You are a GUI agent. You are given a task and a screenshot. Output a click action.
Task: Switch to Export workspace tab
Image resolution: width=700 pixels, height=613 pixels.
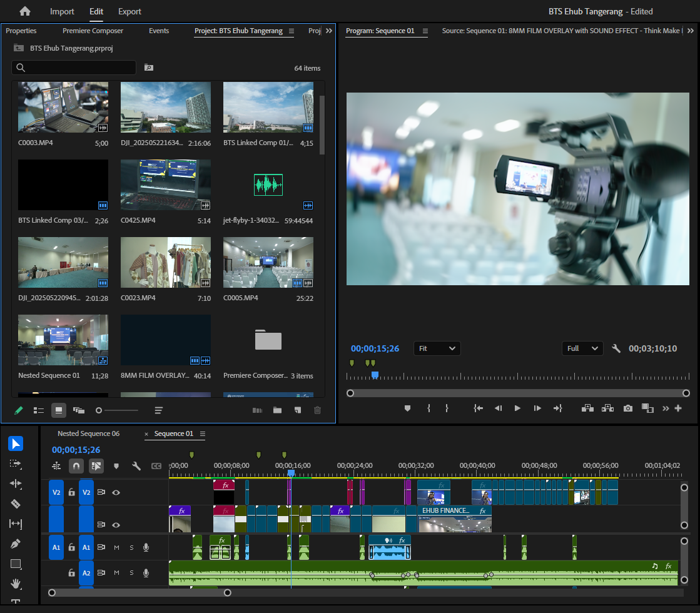click(x=129, y=11)
